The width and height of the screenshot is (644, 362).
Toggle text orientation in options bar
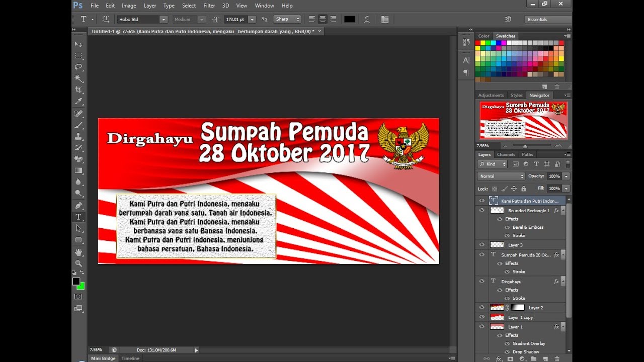click(106, 19)
